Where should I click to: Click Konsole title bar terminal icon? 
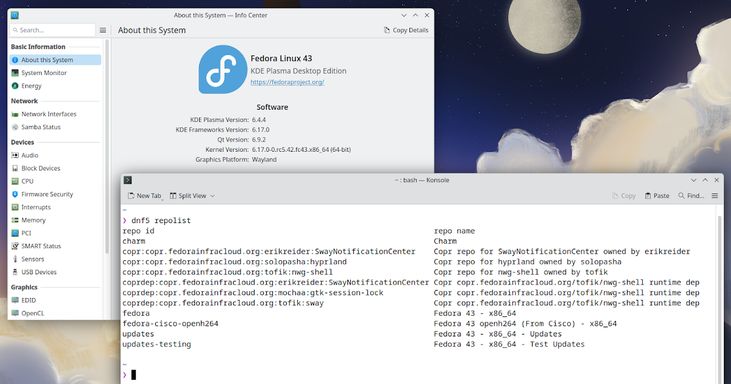coord(128,180)
